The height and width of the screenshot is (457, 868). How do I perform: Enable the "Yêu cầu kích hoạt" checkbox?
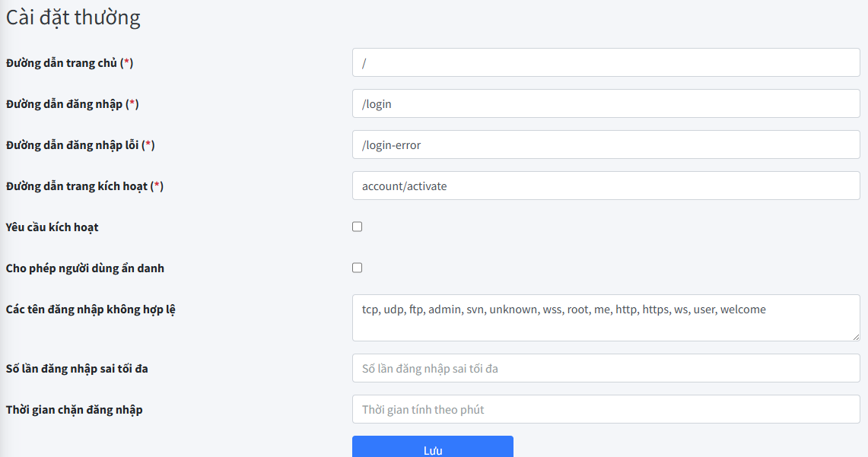tap(357, 226)
